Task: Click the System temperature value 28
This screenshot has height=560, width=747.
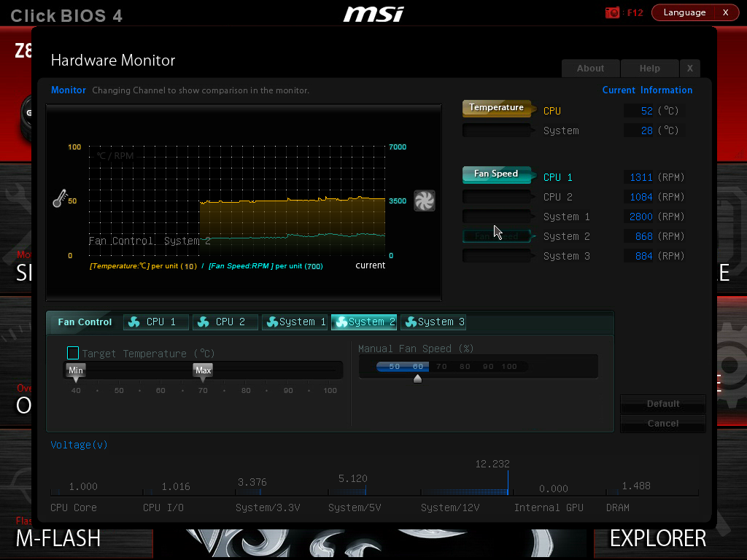Action: [646, 131]
